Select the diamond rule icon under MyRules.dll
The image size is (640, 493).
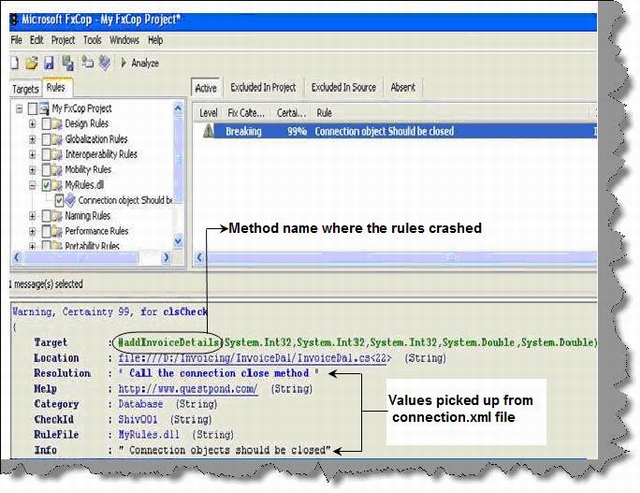click(x=71, y=200)
